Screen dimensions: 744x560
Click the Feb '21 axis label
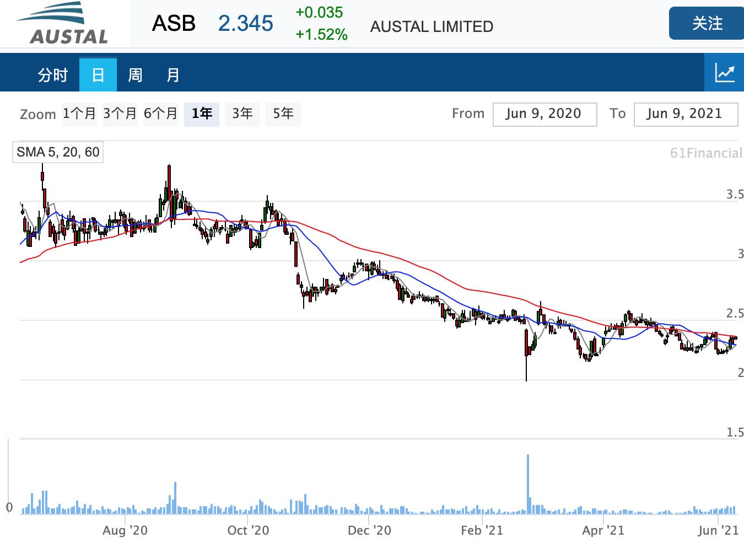coord(482,530)
